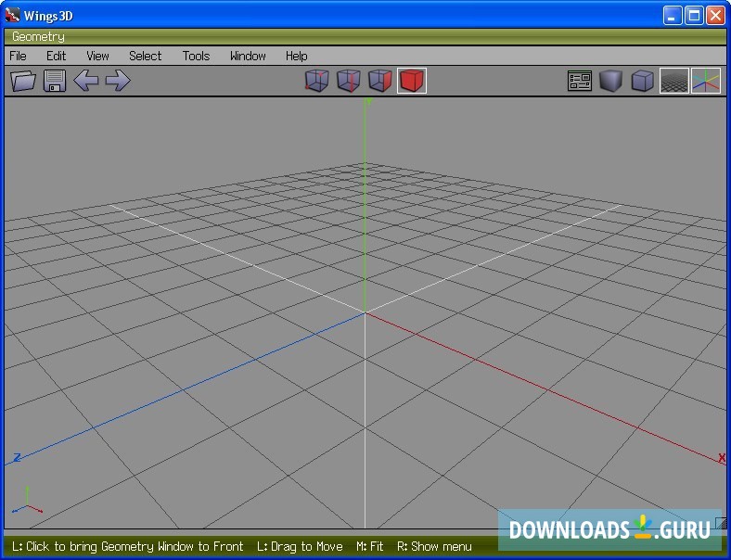Select vertex selection mode cube

click(317, 81)
